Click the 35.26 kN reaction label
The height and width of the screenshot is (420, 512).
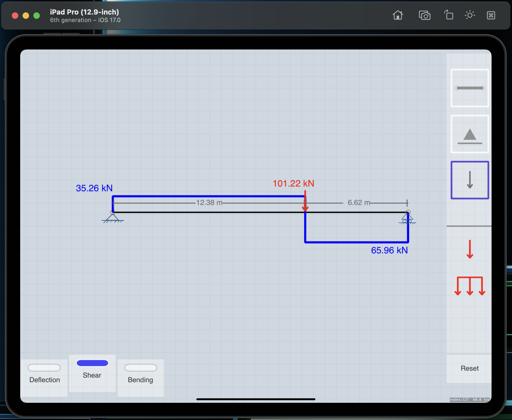(x=94, y=188)
